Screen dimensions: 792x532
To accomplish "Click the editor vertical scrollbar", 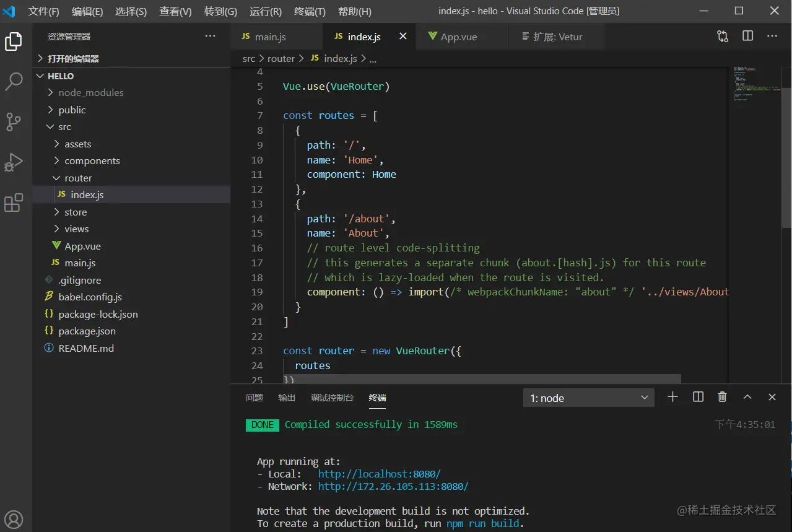I will 786,157.
